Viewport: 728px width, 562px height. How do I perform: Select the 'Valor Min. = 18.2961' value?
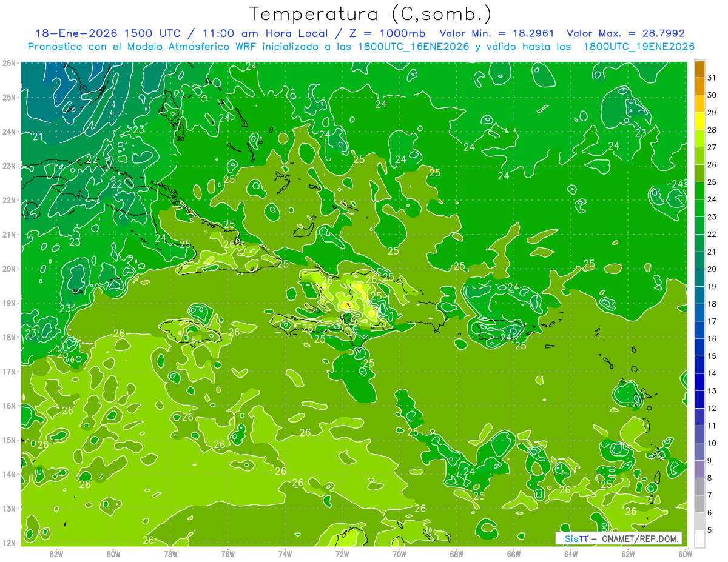497,33
